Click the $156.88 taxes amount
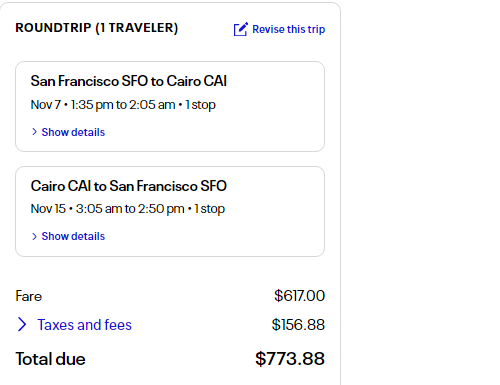 298,325
